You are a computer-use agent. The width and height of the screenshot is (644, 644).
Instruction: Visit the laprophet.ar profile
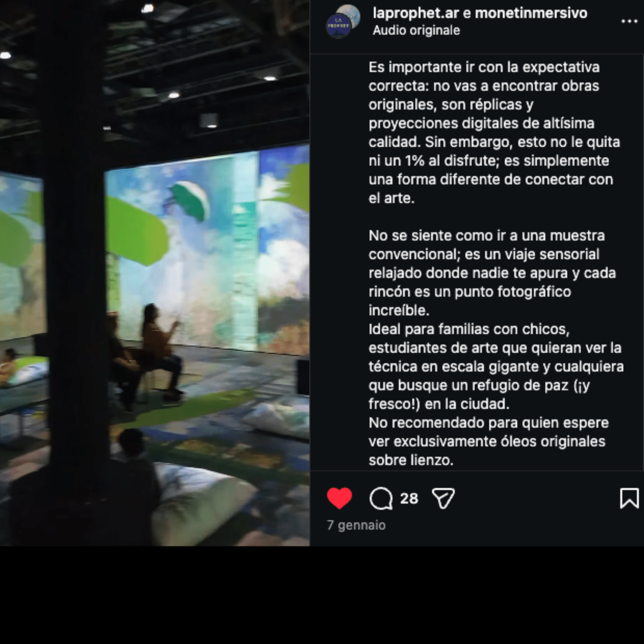coord(416,13)
